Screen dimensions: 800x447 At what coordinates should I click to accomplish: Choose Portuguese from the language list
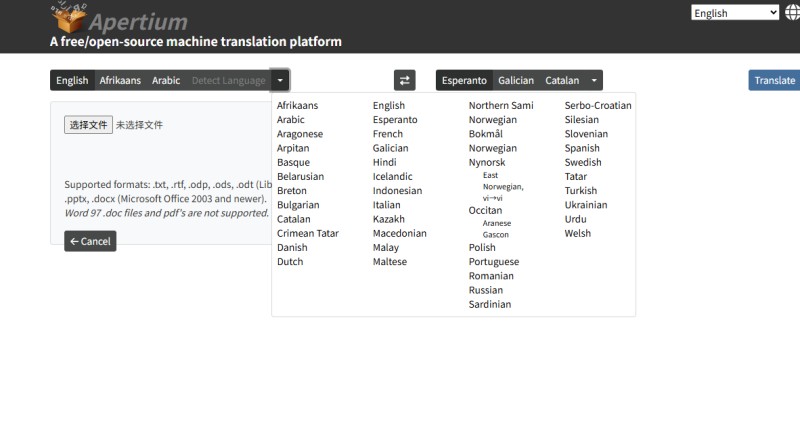(x=494, y=262)
